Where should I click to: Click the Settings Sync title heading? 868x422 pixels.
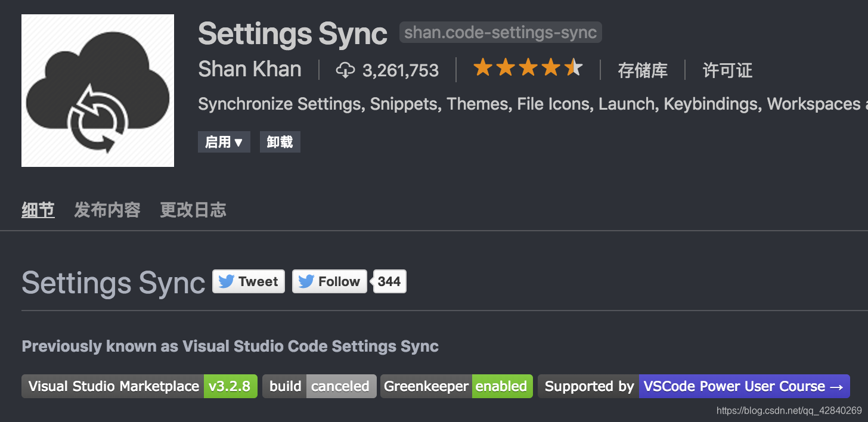click(293, 34)
